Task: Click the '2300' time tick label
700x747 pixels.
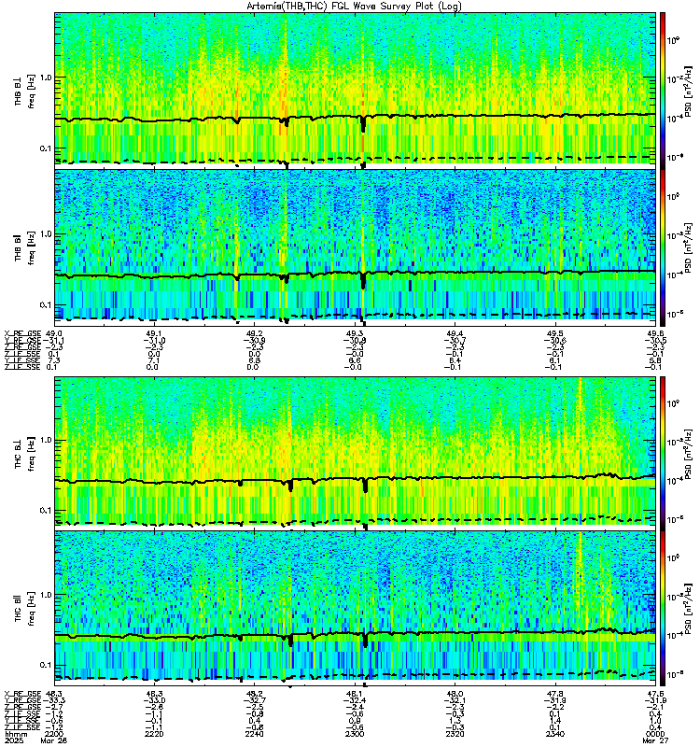Action: (355, 734)
